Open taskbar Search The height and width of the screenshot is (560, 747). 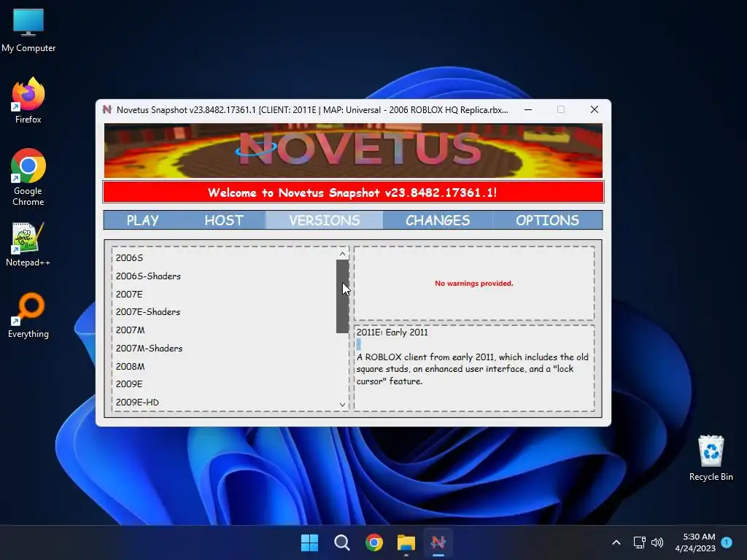(342, 542)
